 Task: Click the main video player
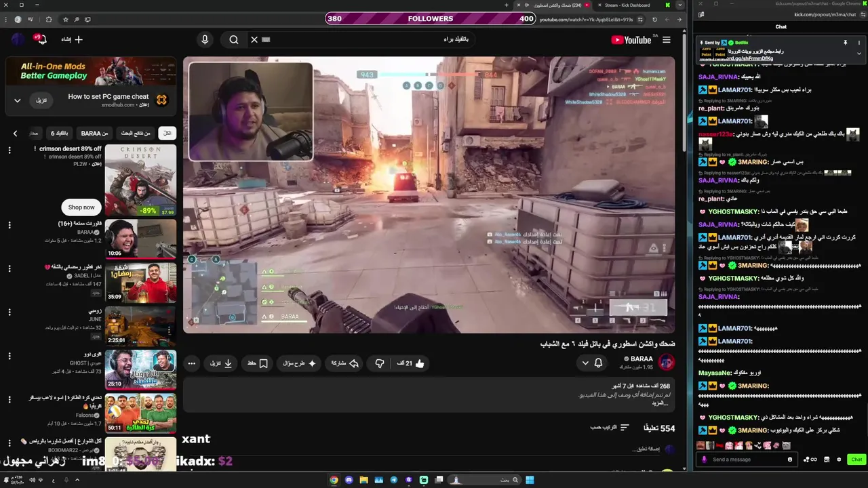(x=429, y=195)
